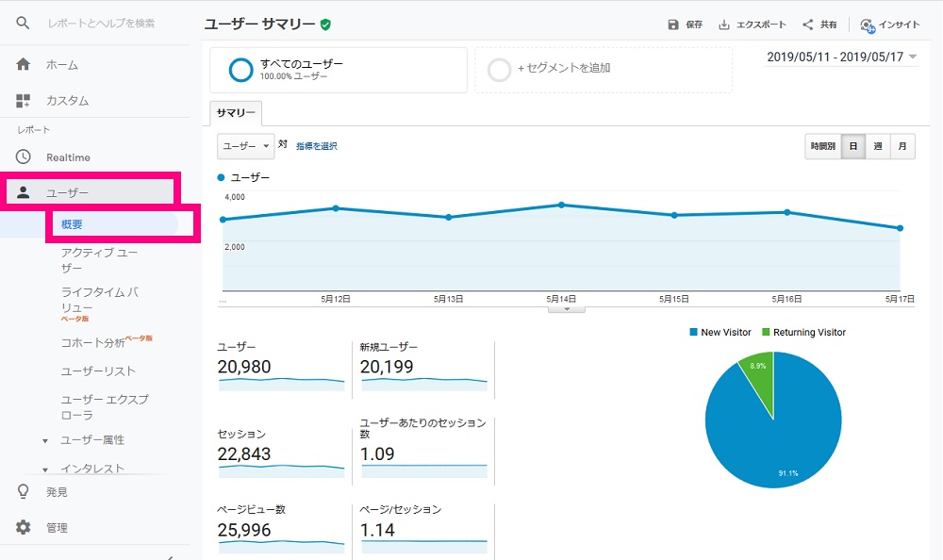Click the 新規ユーザー 20,199 metric card
Screen dimensions: 943x560
click(x=423, y=368)
